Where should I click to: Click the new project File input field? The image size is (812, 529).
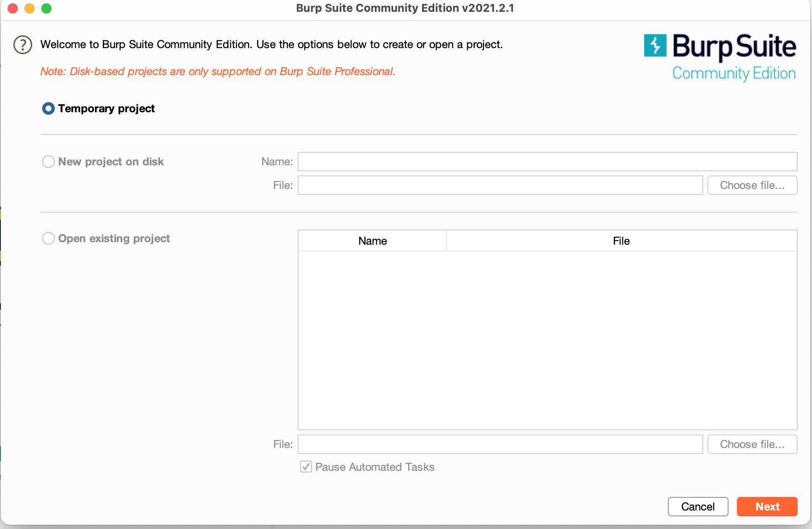point(500,185)
